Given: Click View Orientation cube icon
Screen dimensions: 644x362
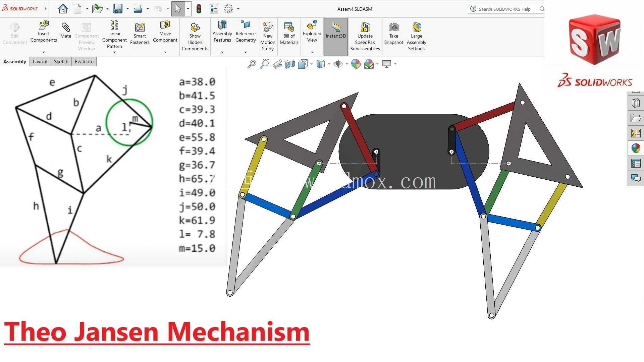Looking at the screenshot, I should tap(303, 64).
